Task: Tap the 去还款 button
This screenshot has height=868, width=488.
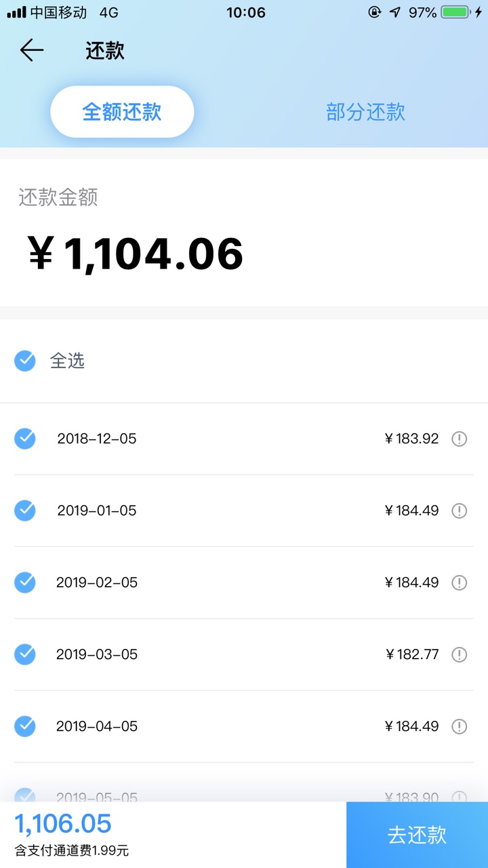Action: coord(418,835)
